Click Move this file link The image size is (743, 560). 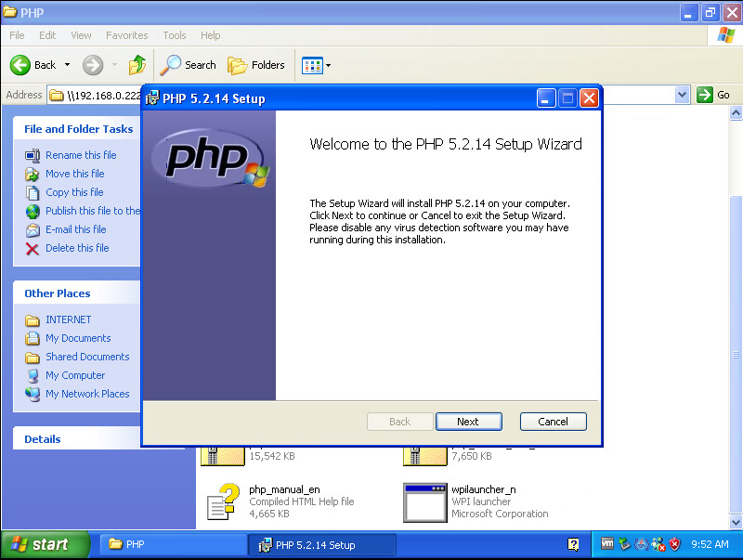[75, 174]
